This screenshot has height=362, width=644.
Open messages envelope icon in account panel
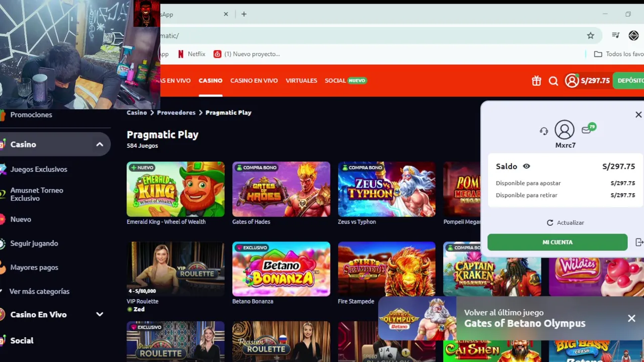pyautogui.click(x=587, y=130)
